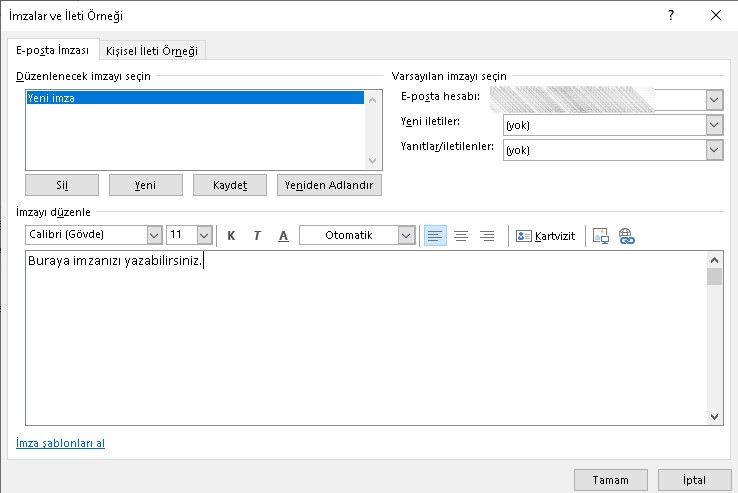This screenshot has height=493, width=738.
Task: Open the Calibri (Gövde) font dropdown
Action: [154, 235]
